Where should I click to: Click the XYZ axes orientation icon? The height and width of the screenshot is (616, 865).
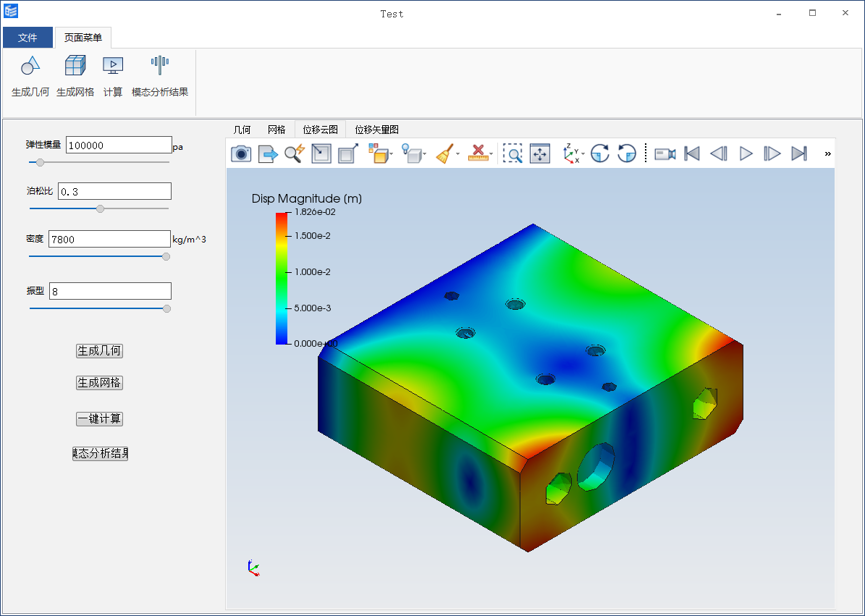tap(571, 153)
